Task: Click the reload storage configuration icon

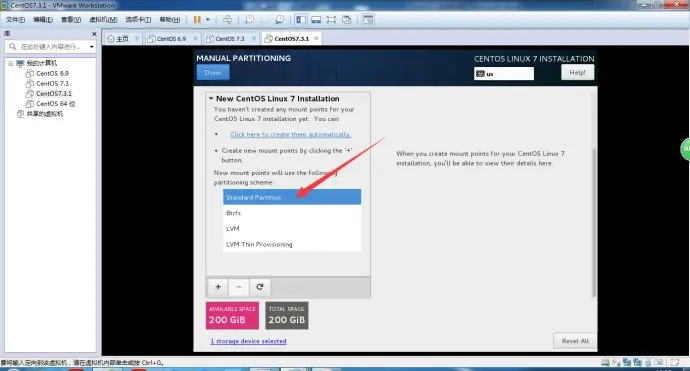Action: (x=260, y=287)
